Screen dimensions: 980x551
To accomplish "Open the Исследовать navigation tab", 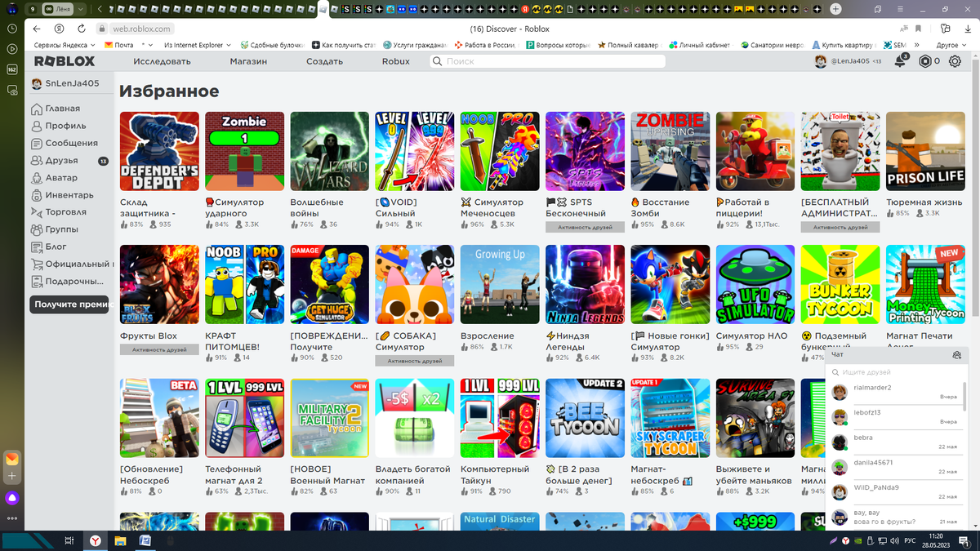I will pyautogui.click(x=162, y=61).
